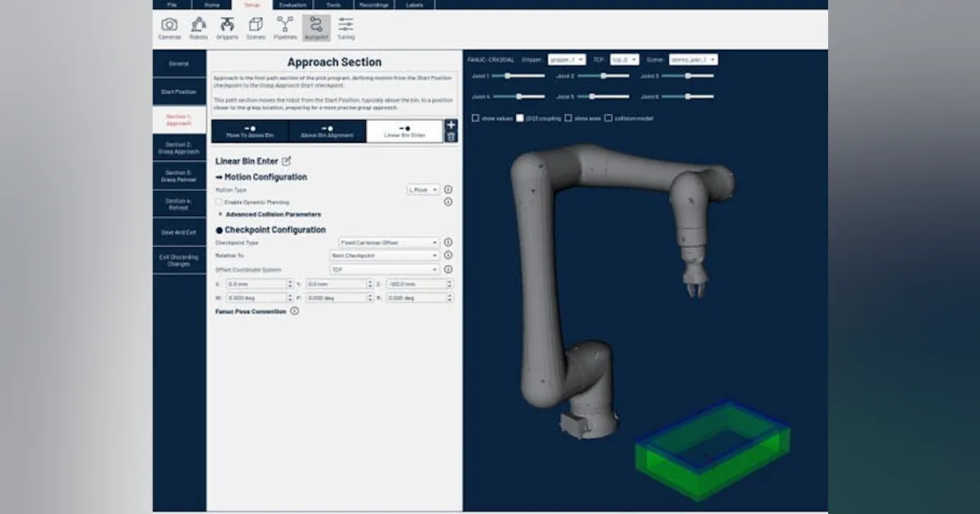980x514 pixels.
Task: Click the green bin in 3D view
Action: pyautogui.click(x=712, y=450)
